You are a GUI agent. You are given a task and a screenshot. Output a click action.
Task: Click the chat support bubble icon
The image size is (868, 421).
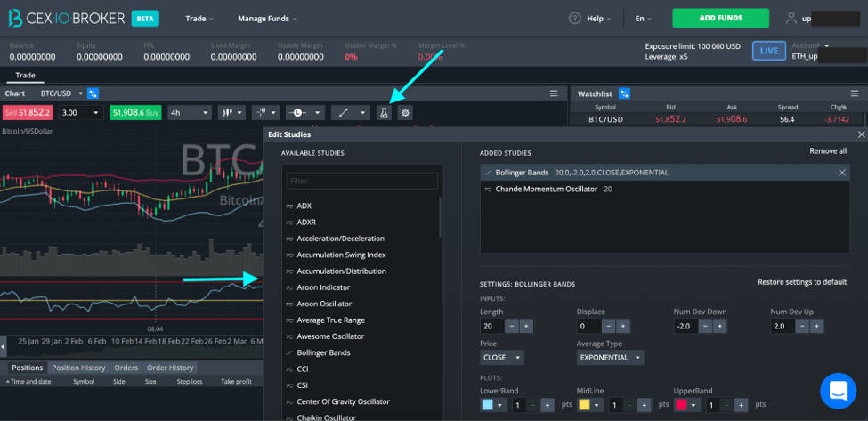point(838,391)
